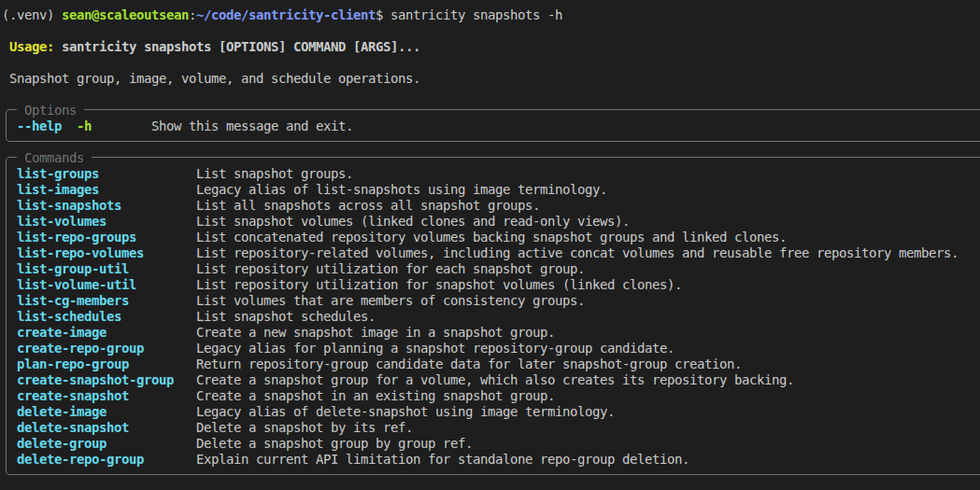Click the typed 'santricity snapshots -h' command

click(476, 15)
